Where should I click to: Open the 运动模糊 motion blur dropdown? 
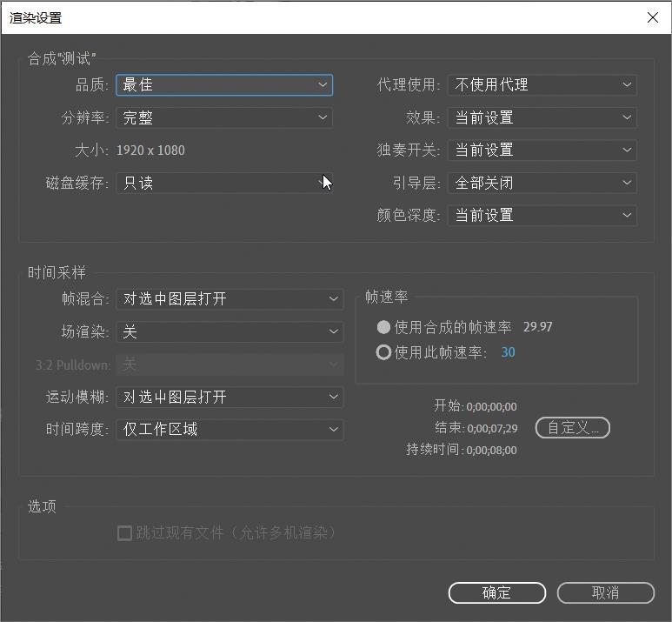[x=230, y=397]
